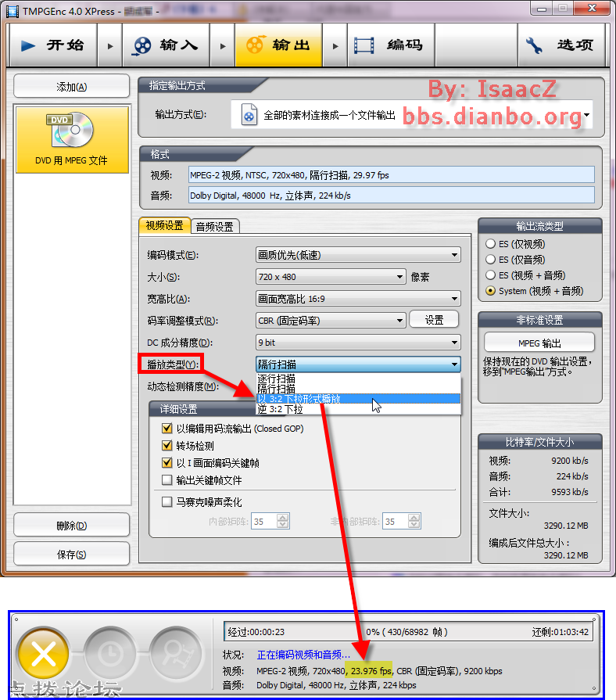Click the preview magnifier round button
Image resolution: width=616 pixels, height=700 pixels.
pyautogui.click(x=176, y=654)
